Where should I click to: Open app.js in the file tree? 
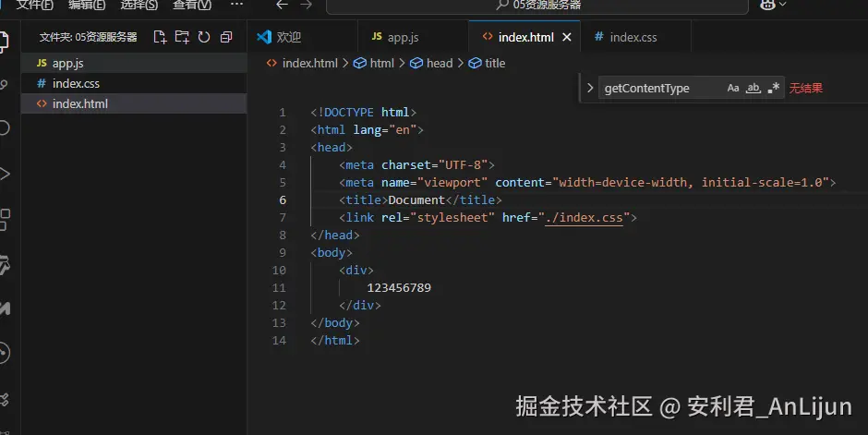click(134, 63)
